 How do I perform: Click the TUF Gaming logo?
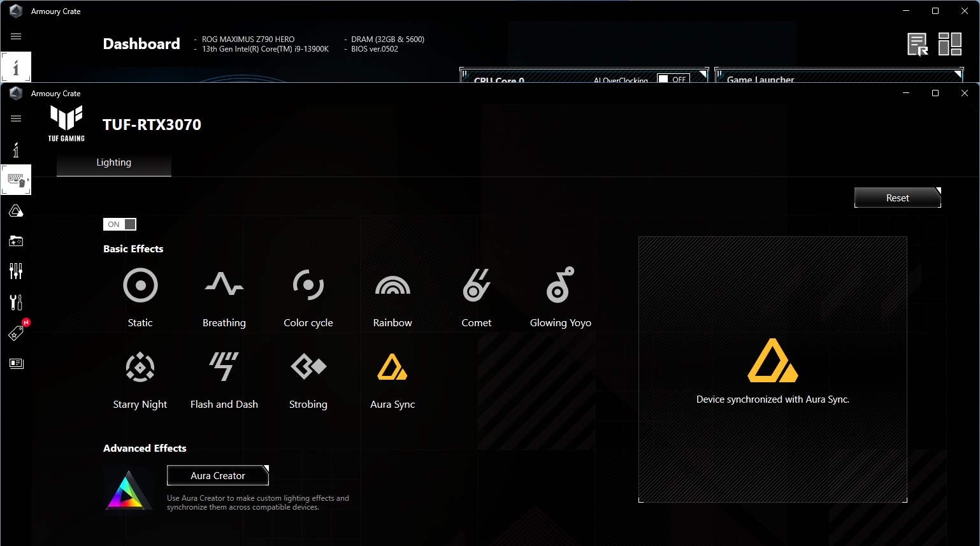pos(66,124)
